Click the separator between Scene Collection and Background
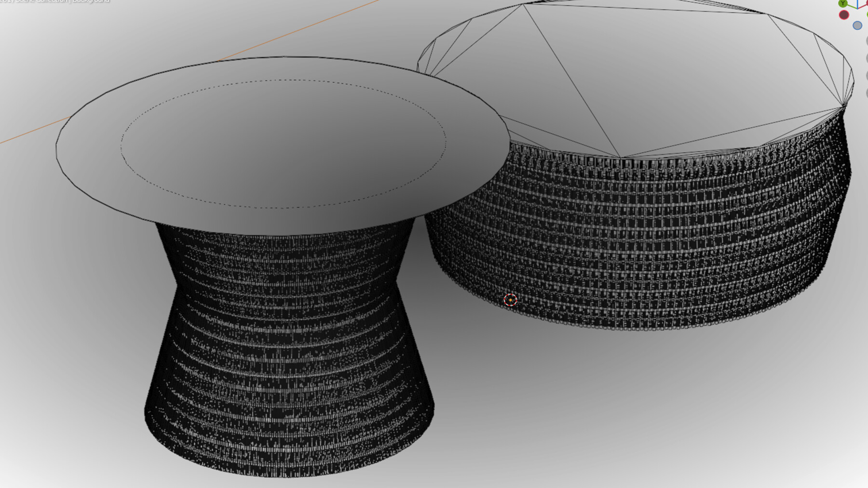This screenshot has width=868, height=488. 70,2
